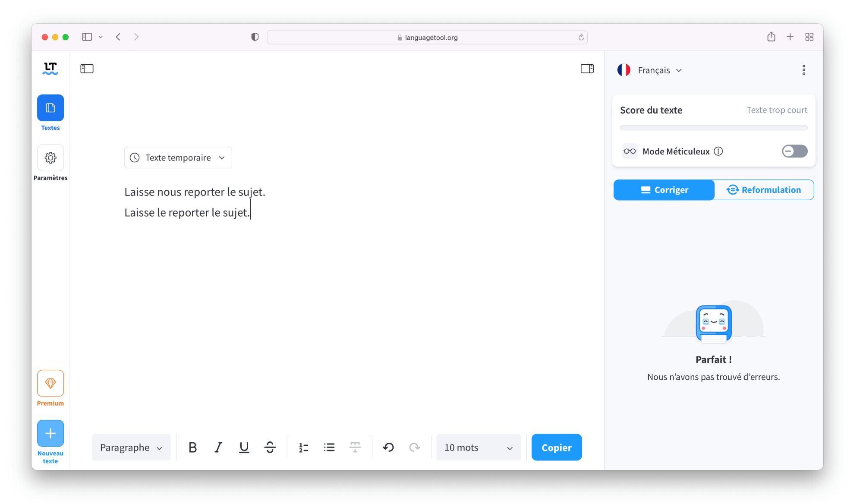Click the Bold formatting icon
The image size is (863, 504).
(x=192, y=447)
